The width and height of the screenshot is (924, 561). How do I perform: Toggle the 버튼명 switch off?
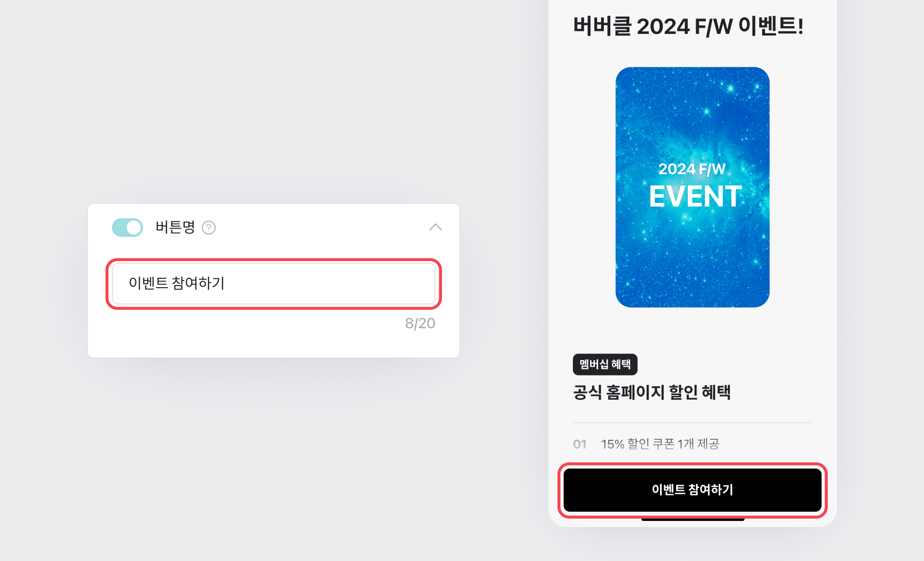[127, 228]
